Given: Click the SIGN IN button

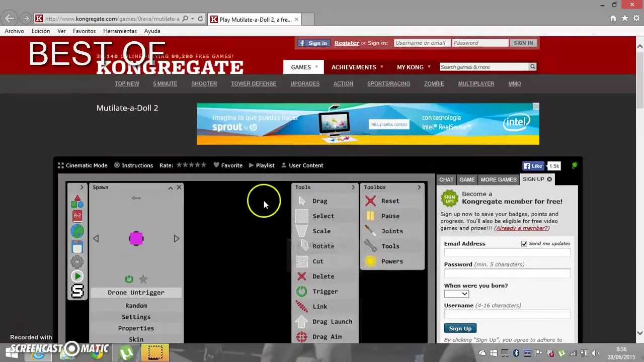Looking at the screenshot, I should click(523, 43).
